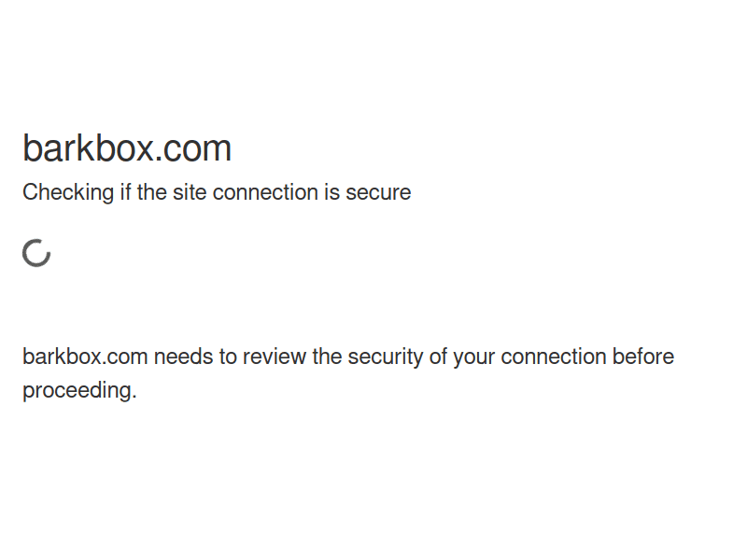Viewport: 747px width, 560px height.
Task: Click the word "of" in the paragraph
Action: pos(438,357)
